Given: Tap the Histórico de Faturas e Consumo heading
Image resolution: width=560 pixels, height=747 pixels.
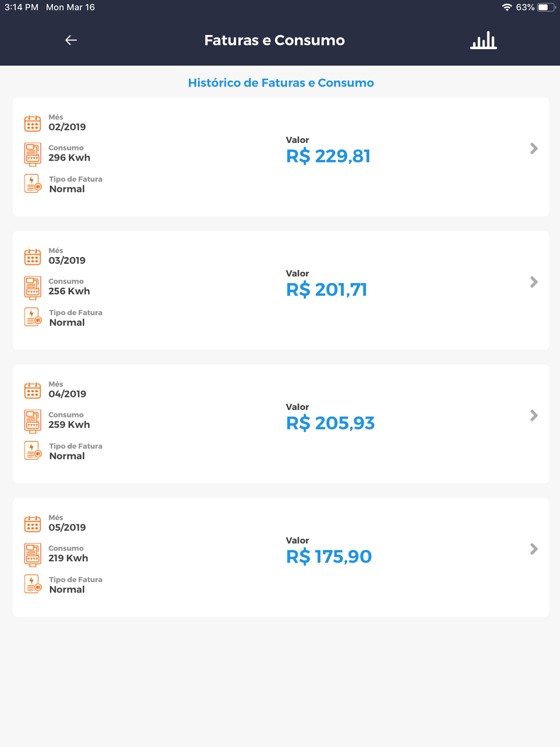Looking at the screenshot, I should click(281, 83).
